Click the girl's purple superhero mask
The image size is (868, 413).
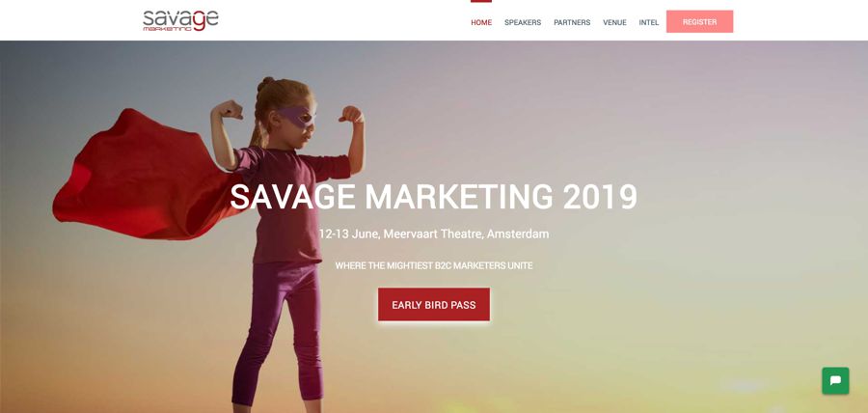click(x=297, y=117)
